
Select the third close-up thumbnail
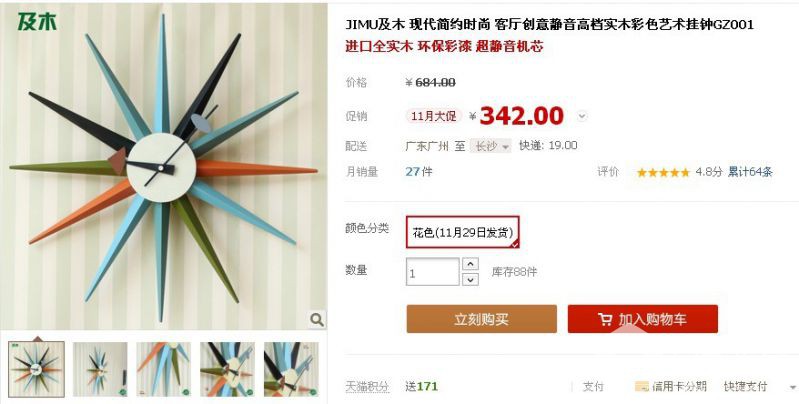(164, 369)
